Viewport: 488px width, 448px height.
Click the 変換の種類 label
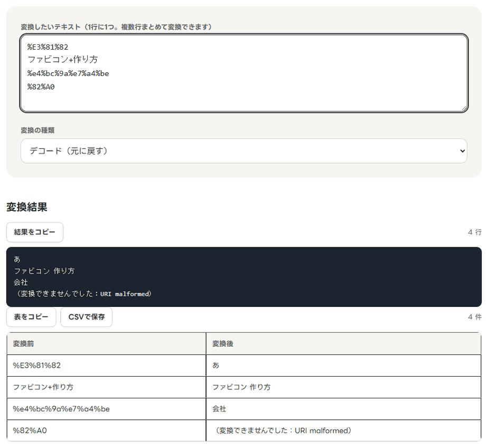pos(37,130)
